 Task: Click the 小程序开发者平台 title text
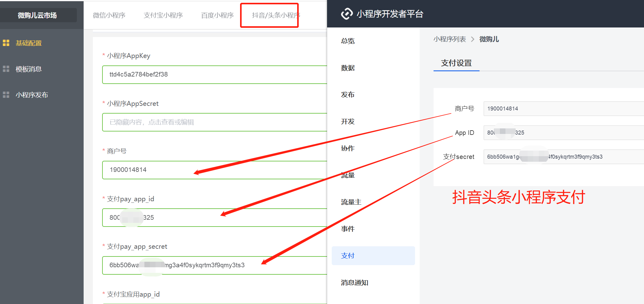click(x=390, y=14)
